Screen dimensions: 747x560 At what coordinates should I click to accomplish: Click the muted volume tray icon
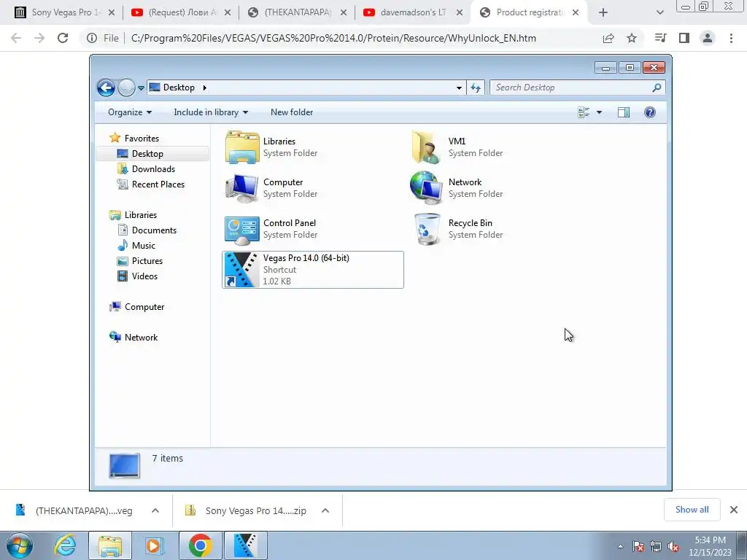(x=673, y=546)
